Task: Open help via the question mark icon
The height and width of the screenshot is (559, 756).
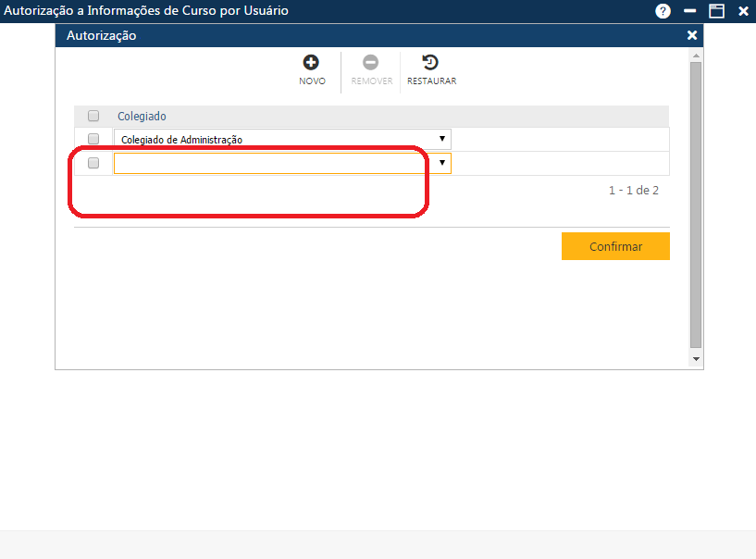Action: [x=663, y=11]
